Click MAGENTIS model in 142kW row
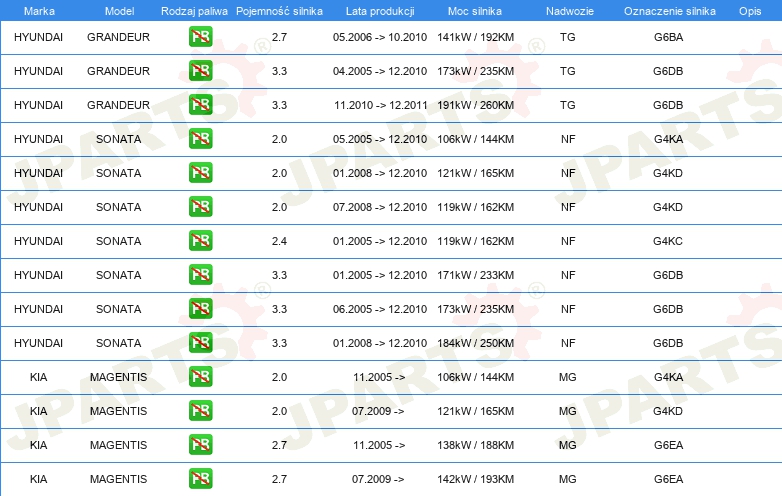The height and width of the screenshot is (496, 782). point(118,479)
